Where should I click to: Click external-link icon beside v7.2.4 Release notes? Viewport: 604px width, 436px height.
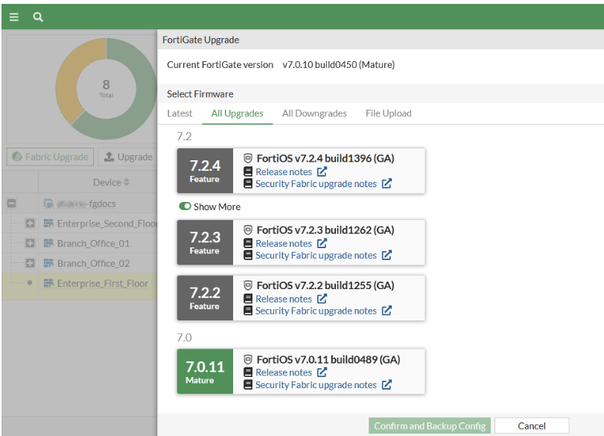pos(322,171)
